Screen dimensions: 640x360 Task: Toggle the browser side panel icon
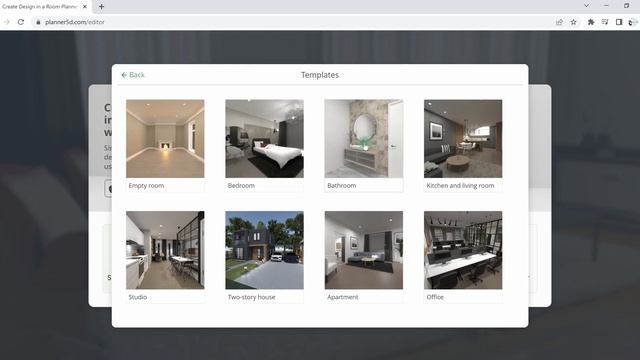(x=619, y=22)
